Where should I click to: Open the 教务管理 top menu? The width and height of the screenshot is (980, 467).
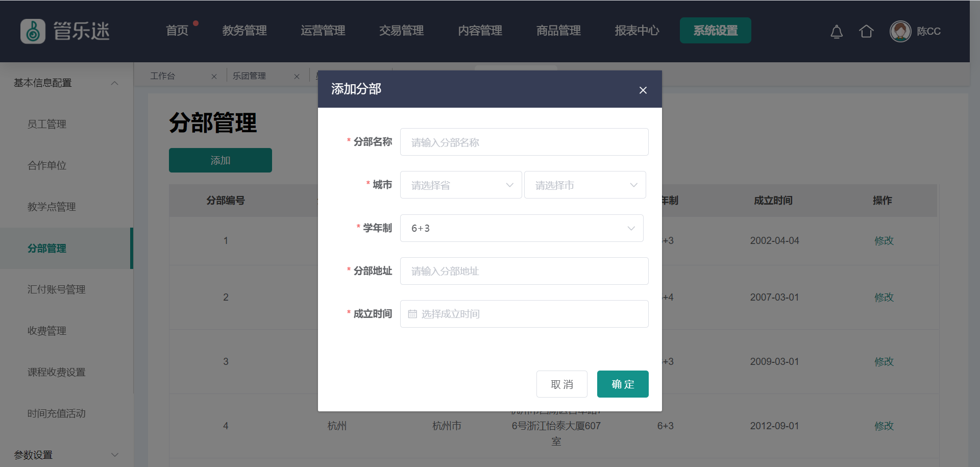point(244,31)
